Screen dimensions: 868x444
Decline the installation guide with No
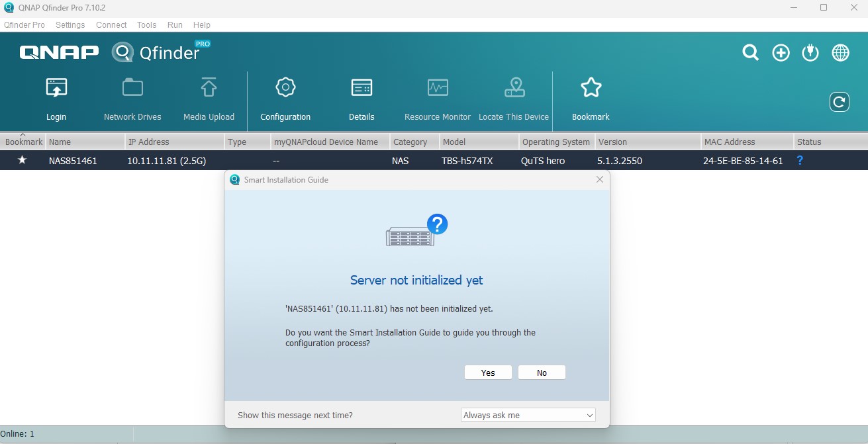(x=542, y=373)
